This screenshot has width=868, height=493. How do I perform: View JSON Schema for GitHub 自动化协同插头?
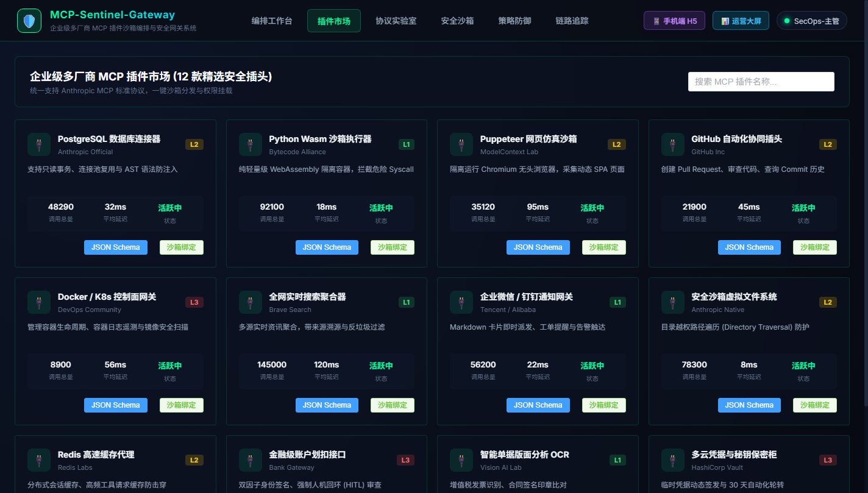pyautogui.click(x=750, y=247)
